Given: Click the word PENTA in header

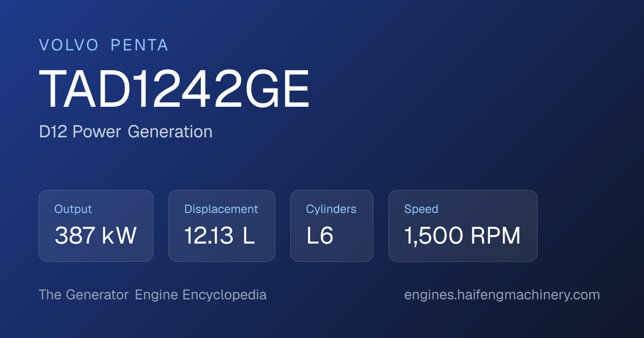Looking at the screenshot, I should [x=140, y=46].
